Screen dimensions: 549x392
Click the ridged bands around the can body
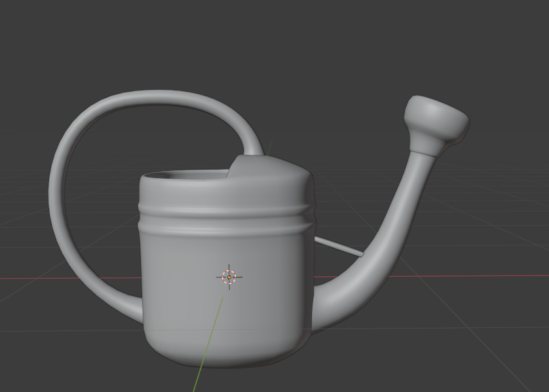click(x=223, y=219)
